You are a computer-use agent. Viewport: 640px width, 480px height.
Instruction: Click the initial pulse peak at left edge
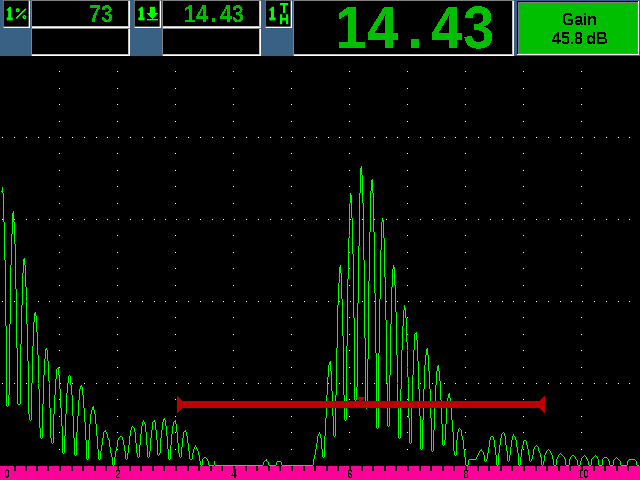tap(3, 190)
